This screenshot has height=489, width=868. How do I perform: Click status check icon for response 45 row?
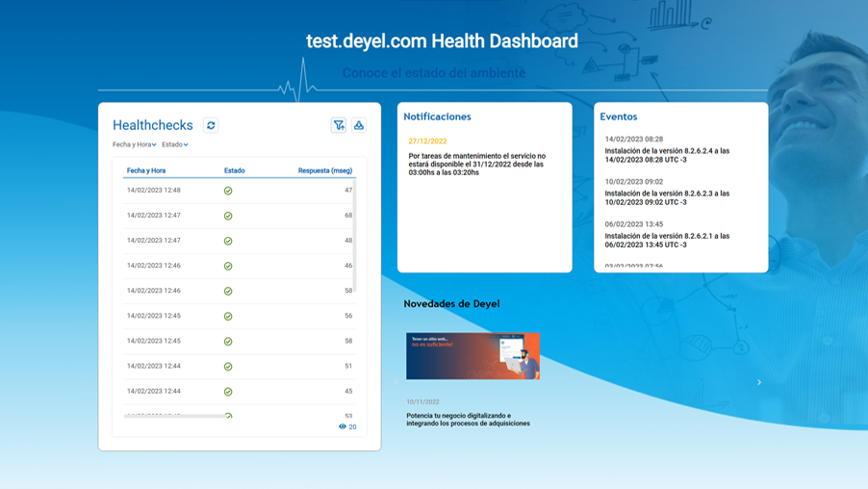pos(228,392)
